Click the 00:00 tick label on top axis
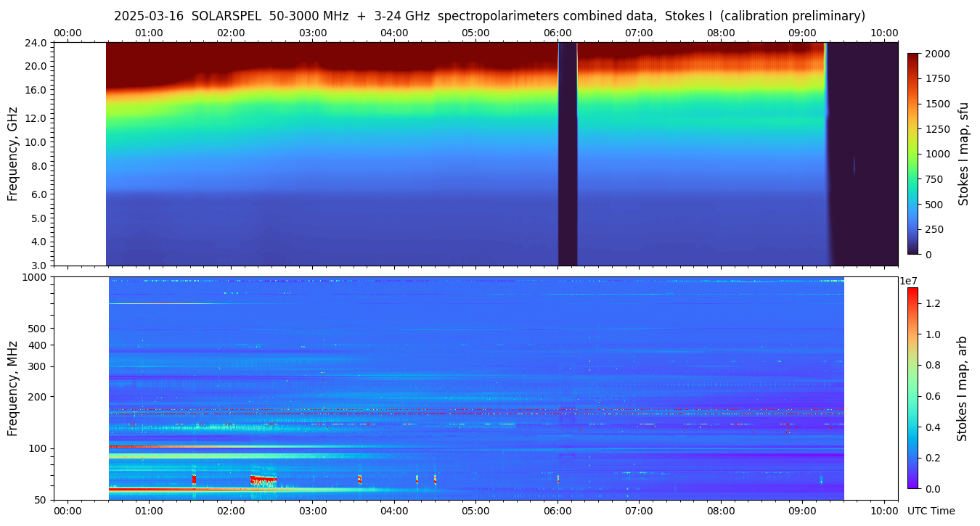The width and height of the screenshot is (980, 526). tap(68, 33)
